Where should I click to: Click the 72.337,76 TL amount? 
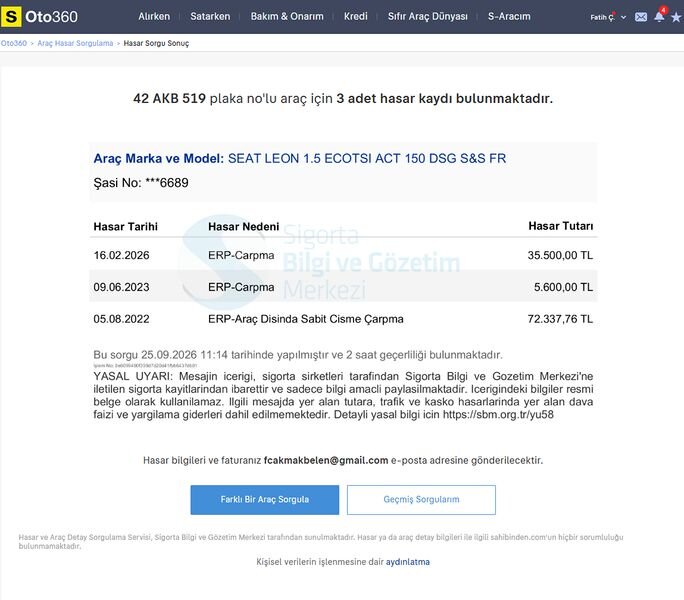(x=560, y=319)
